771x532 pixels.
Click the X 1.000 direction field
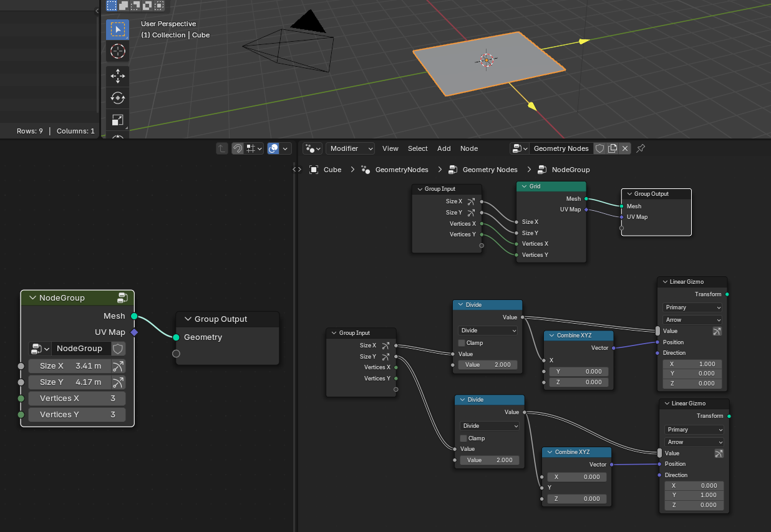tap(692, 364)
